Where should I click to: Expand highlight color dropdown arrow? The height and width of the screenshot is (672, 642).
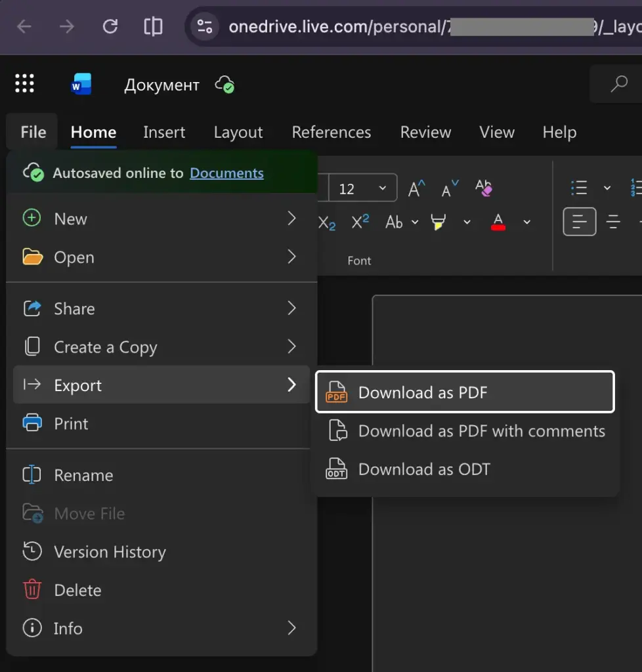click(467, 222)
